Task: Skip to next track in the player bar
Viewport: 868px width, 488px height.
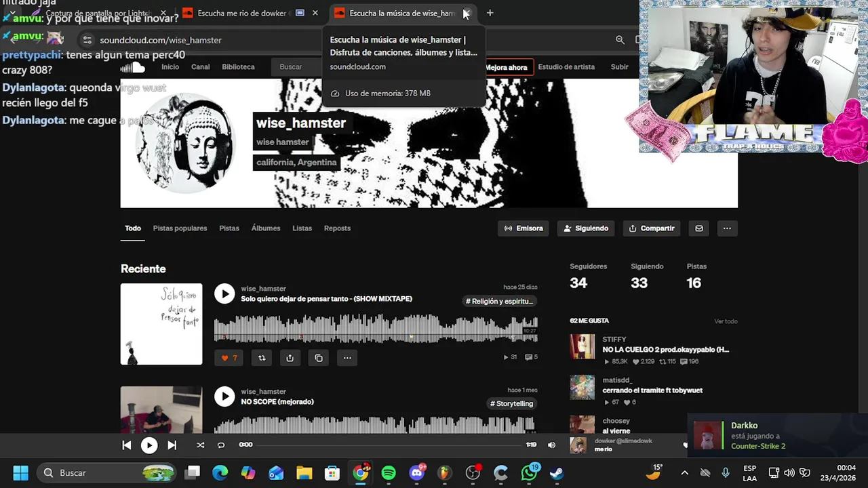Action: pyautogui.click(x=172, y=445)
